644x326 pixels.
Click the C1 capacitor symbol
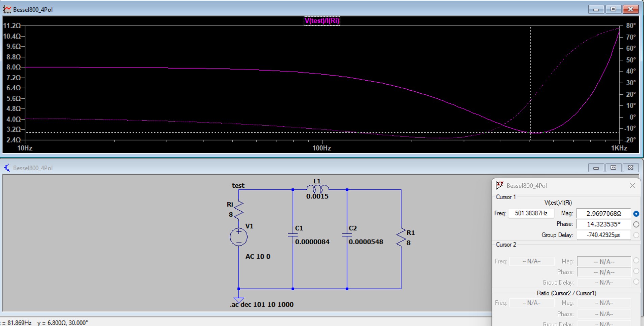click(x=292, y=235)
